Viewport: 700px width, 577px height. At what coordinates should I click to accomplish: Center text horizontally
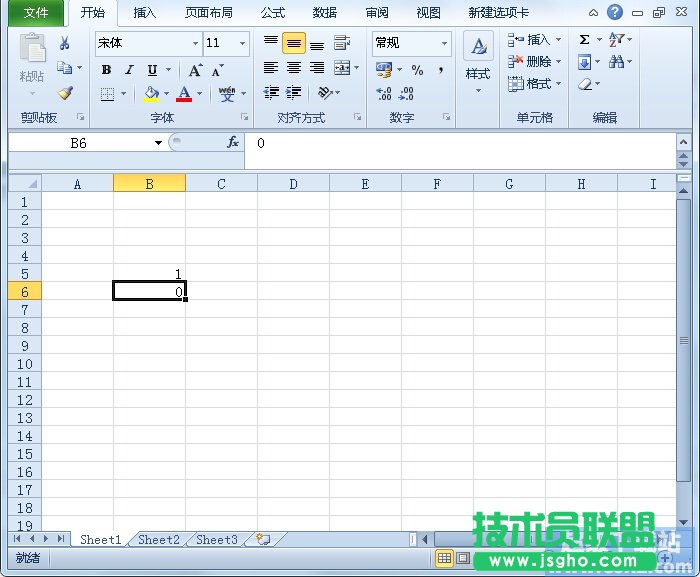[294, 67]
